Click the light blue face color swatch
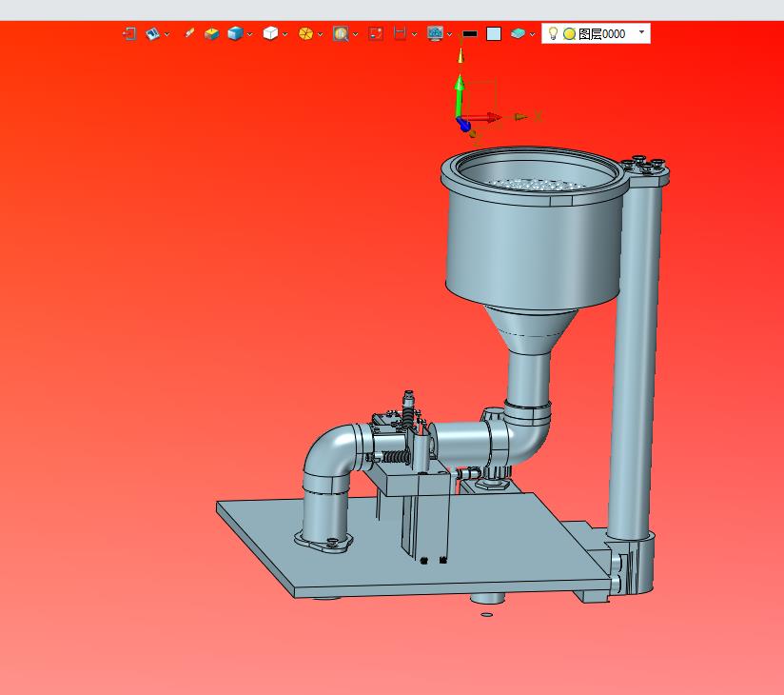The image size is (784, 695). pyautogui.click(x=494, y=33)
